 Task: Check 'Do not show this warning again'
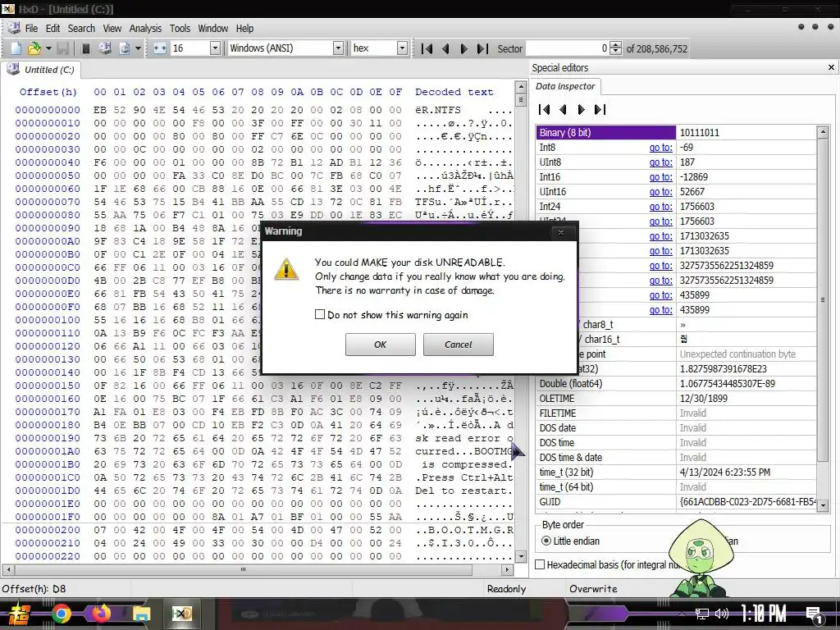pyautogui.click(x=320, y=314)
